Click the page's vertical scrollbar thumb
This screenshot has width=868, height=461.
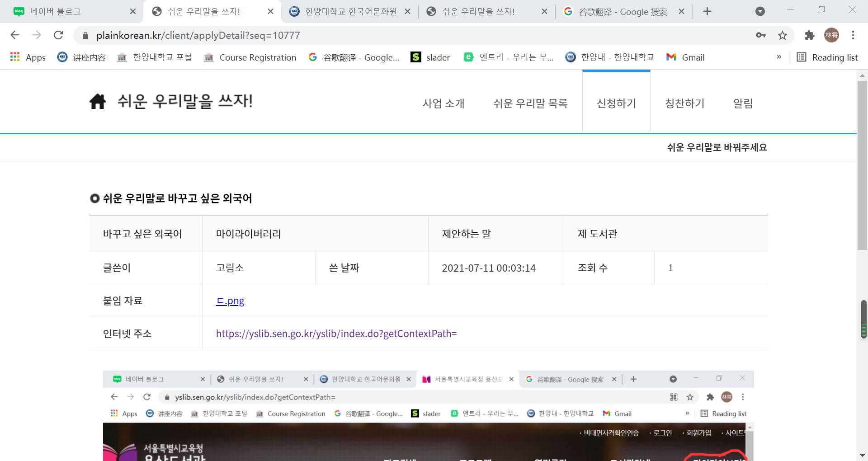[x=862, y=165]
